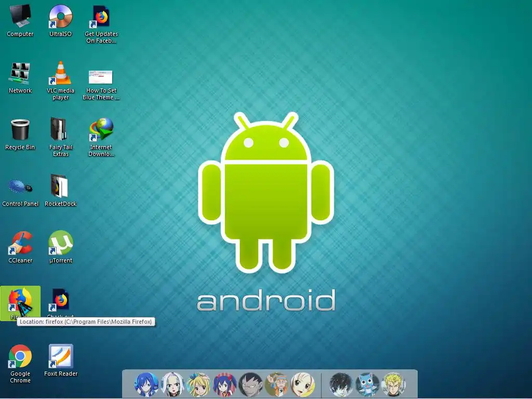The height and width of the screenshot is (399, 532).
Task: Click dark-blue twin-tail girl dock icon
Action: click(x=224, y=385)
